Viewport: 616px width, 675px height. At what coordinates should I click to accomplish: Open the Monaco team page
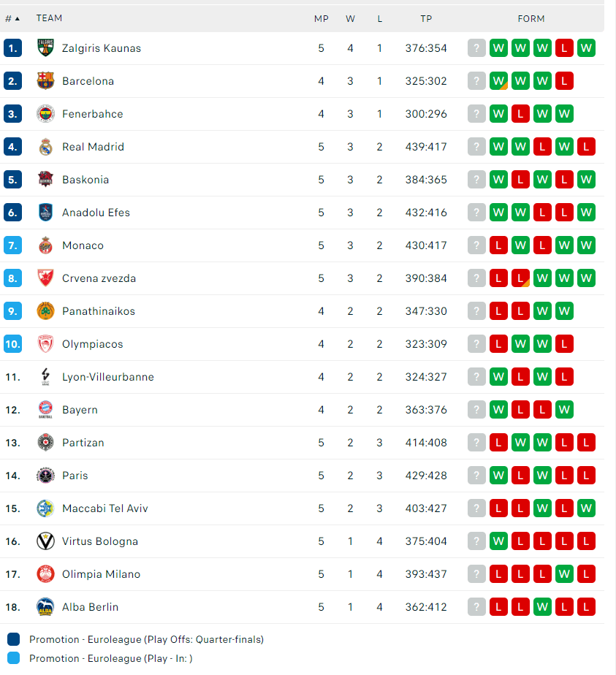(x=83, y=245)
